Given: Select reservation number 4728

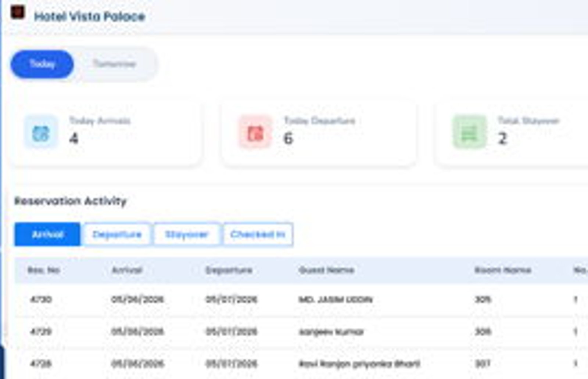Looking at the screenshot, I should pos(41,364).
